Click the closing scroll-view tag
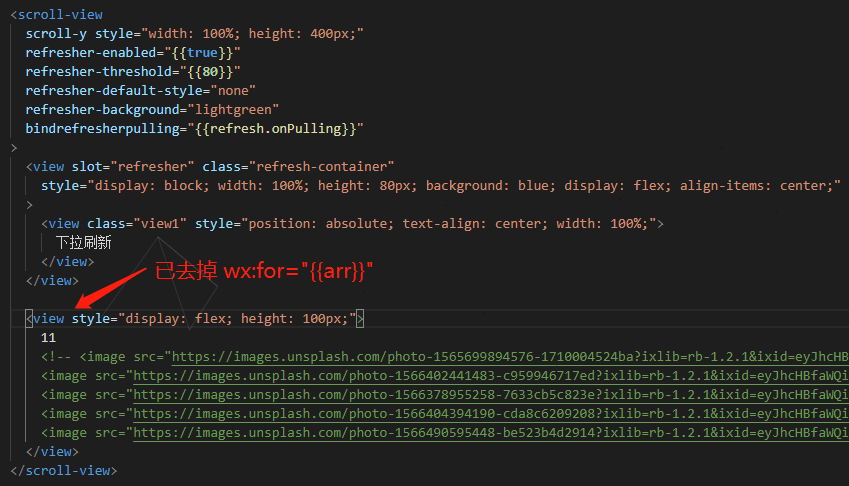This screenshot has width=849, height=486. point(64,471)
